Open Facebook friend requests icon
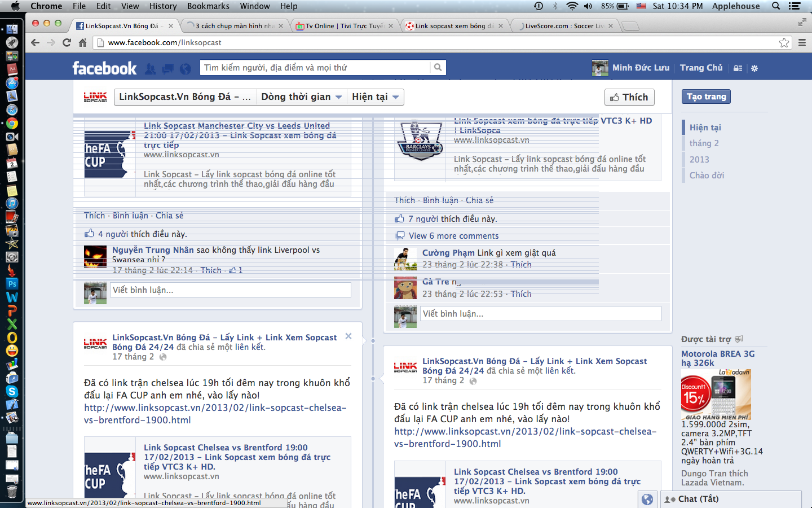This screenshot has height=508, width=812. click(151, 68)
